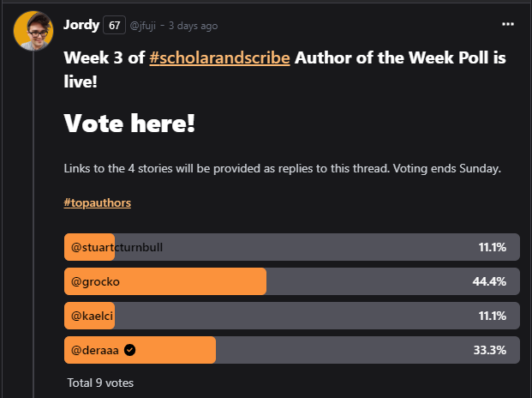
Task: Click the voting ends Sunday description text
Action: click(x=447, y=168)
